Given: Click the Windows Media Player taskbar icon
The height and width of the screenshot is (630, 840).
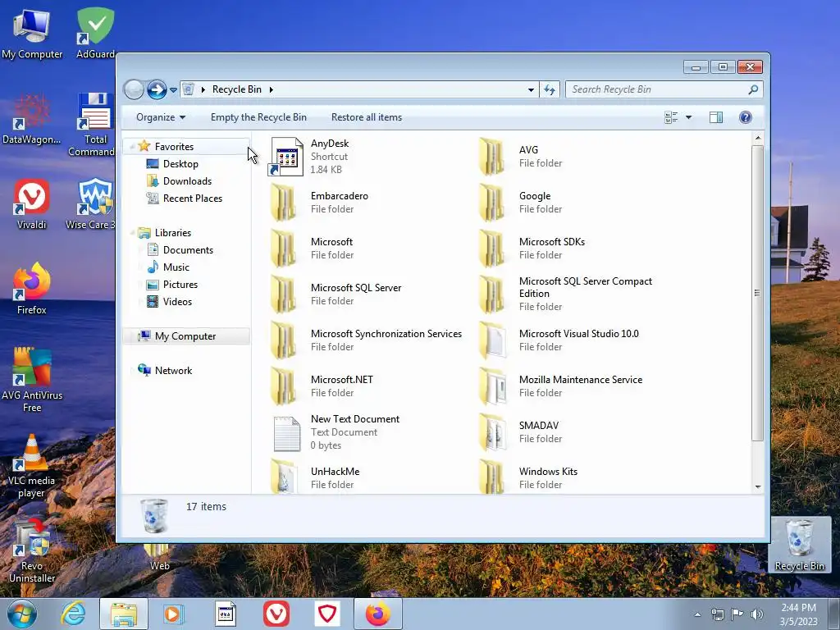Looking at the screenshot, I should (x=172, y=614).
